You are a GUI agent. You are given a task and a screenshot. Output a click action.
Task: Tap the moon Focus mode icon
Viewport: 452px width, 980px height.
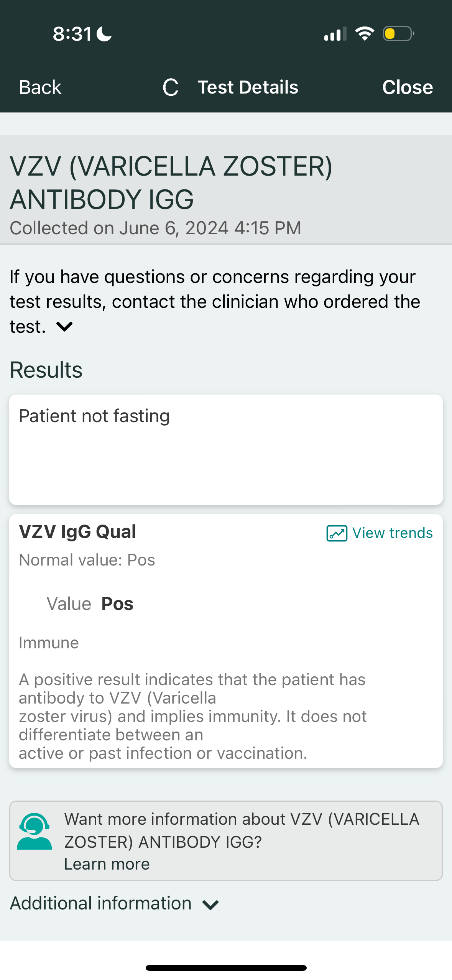[x=104, y=34]
